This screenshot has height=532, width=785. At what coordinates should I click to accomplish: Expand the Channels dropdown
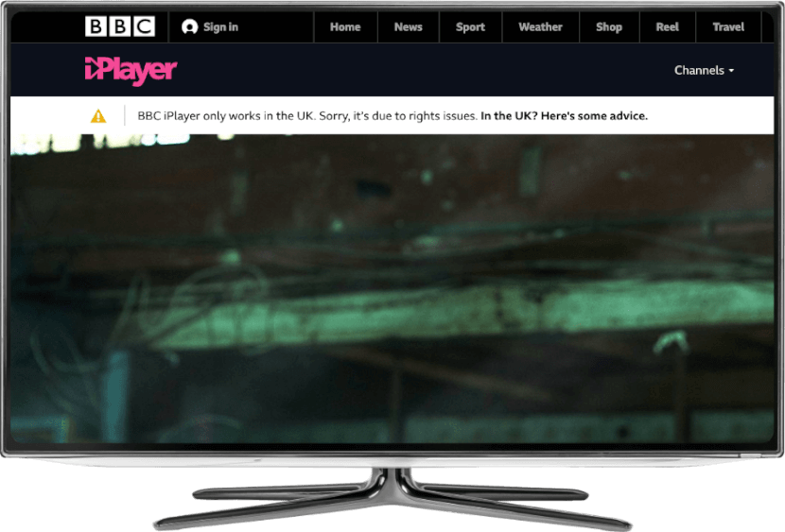tap(704, 71)
